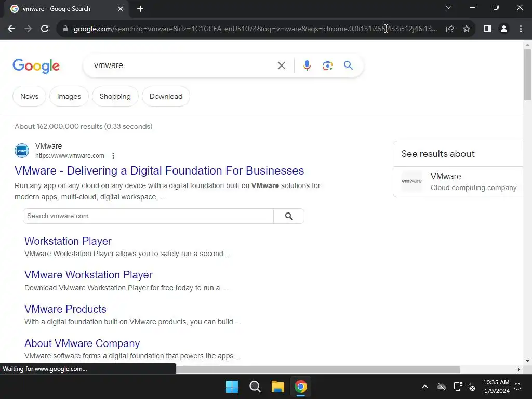Click the About 162,000,000 results text
Image resolution: width=532 pixels, height=399 pixels.
pos(84,127)
